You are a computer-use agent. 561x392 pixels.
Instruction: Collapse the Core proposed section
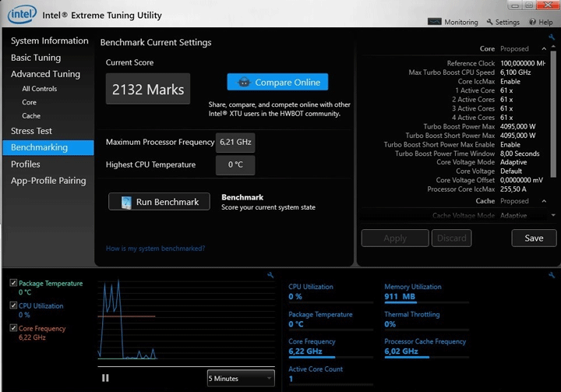544,48
